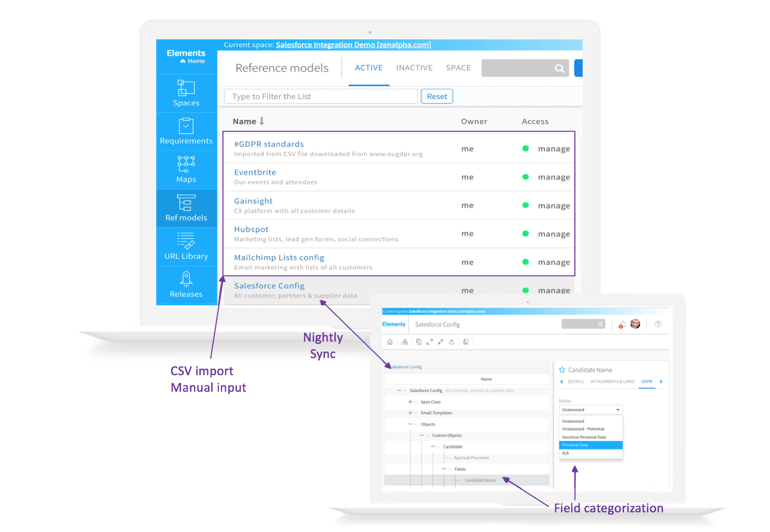Click the help question mark icon

(x=658, y=324)
